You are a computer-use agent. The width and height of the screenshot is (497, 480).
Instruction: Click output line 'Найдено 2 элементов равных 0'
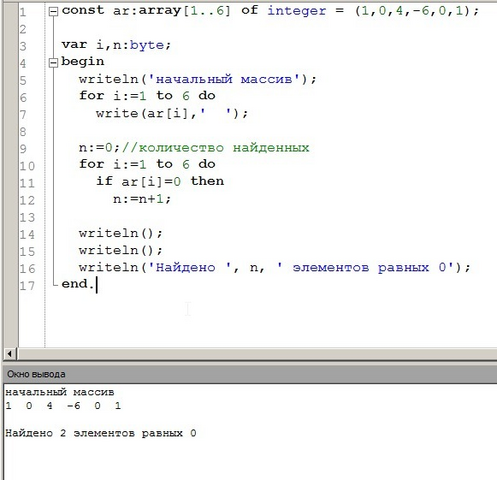(x=101, y=433)
